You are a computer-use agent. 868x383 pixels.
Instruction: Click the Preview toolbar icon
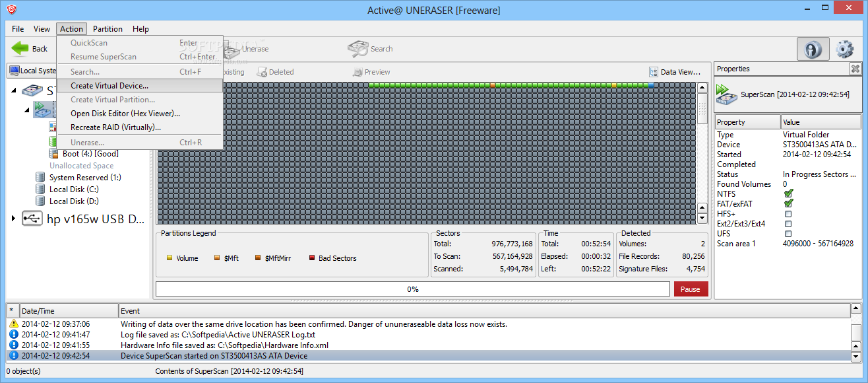point(357,72)
